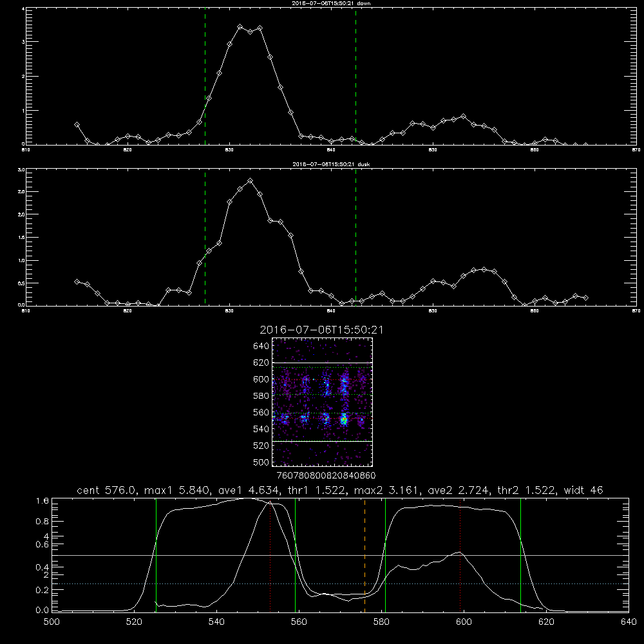The width and height of the screenshot is (644, 644).
Task: Click the dusk plot y-axis label "1.5"
Action: click(x=21, y=238)
